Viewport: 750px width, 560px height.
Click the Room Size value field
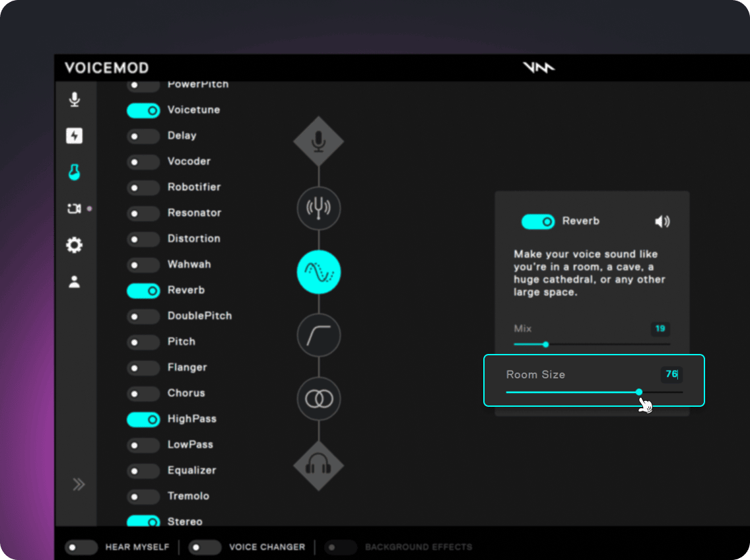(x=671, y=374)
